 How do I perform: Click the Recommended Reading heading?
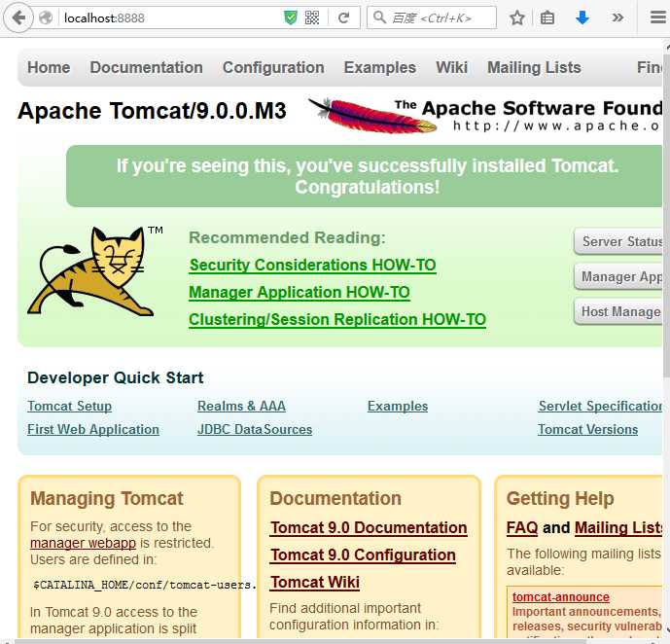[287, 237]
